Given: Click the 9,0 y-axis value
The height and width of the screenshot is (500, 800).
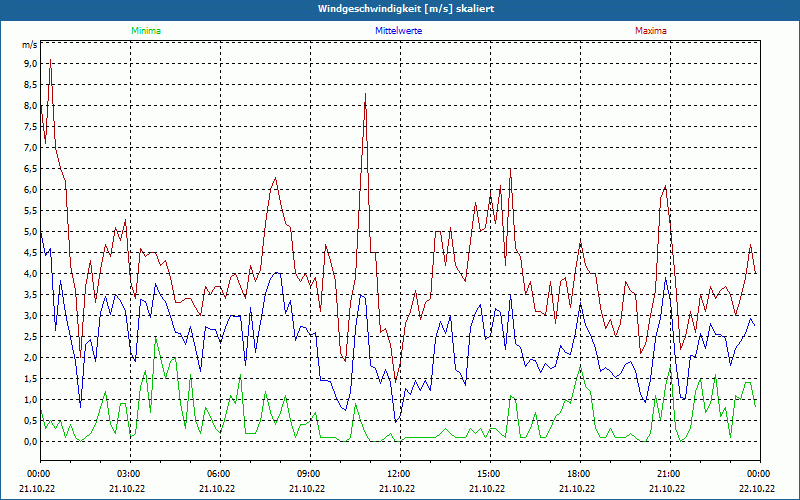Looking at the screenshot, I should click(x=31, y=64).
